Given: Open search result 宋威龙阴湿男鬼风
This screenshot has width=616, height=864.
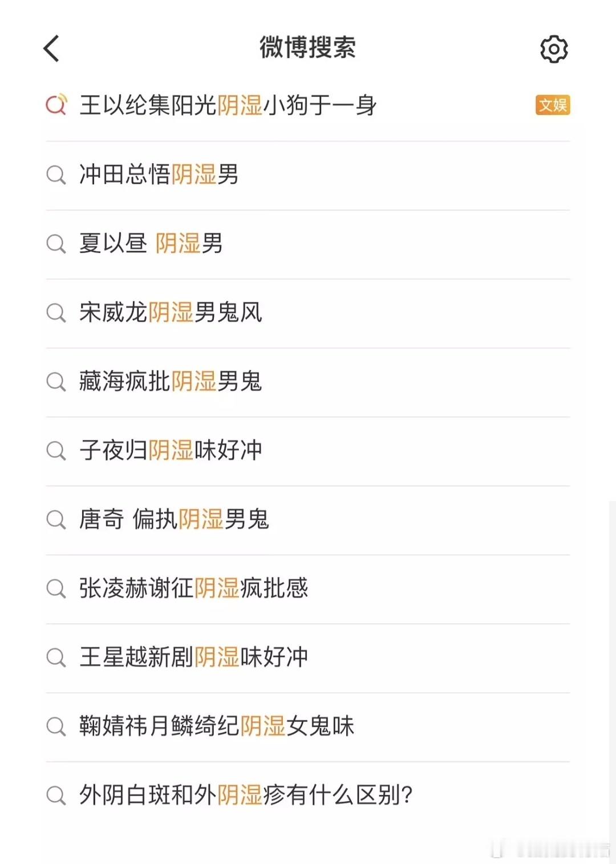Looking at the screenshot, I should (x=308, y=313).
